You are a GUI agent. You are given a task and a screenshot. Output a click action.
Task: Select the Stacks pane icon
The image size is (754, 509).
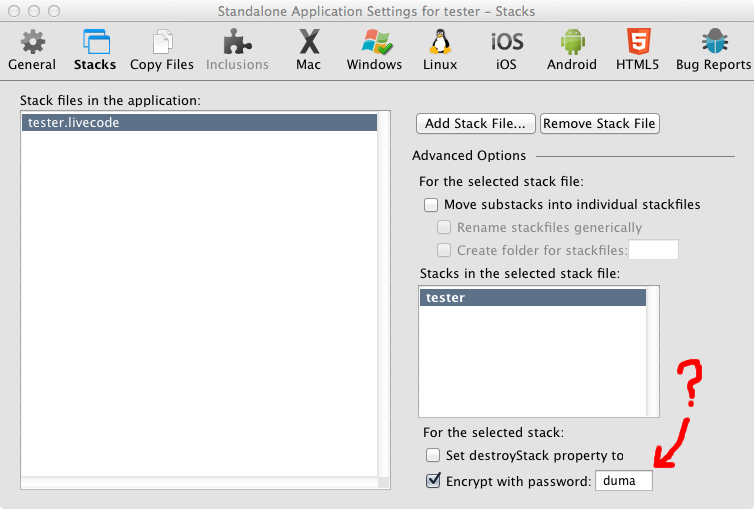click(x=96, y=42)
